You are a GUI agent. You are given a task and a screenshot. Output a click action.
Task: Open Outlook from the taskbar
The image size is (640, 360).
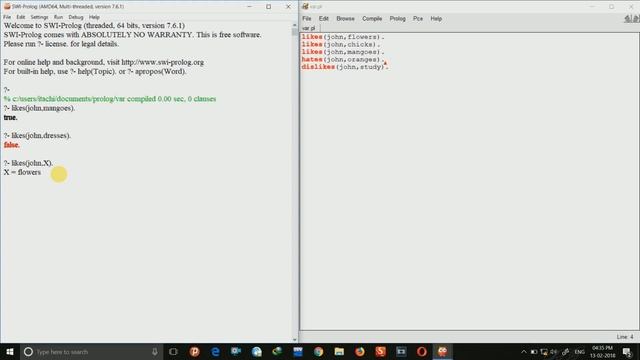pyautogui.click(x=236, y=351)
